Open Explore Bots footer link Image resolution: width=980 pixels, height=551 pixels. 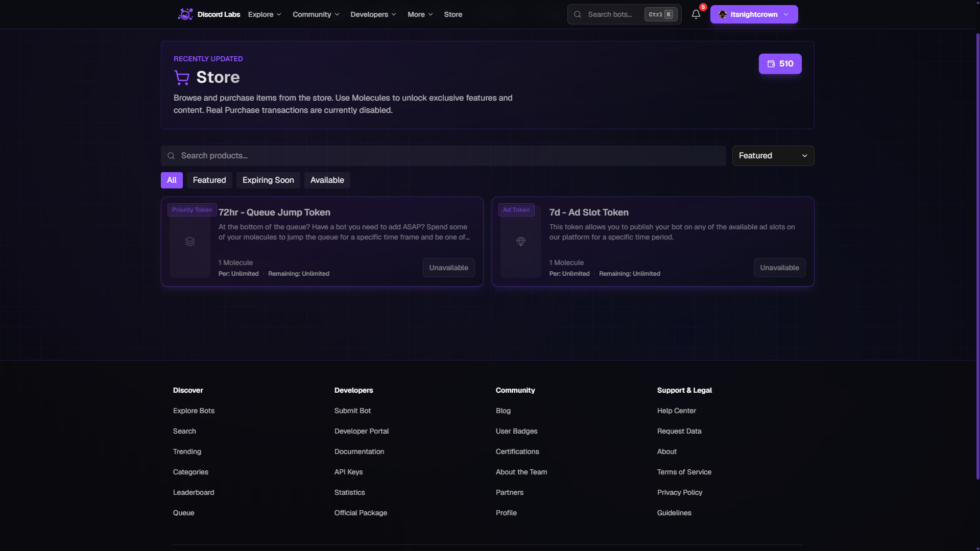coord(194,411)
